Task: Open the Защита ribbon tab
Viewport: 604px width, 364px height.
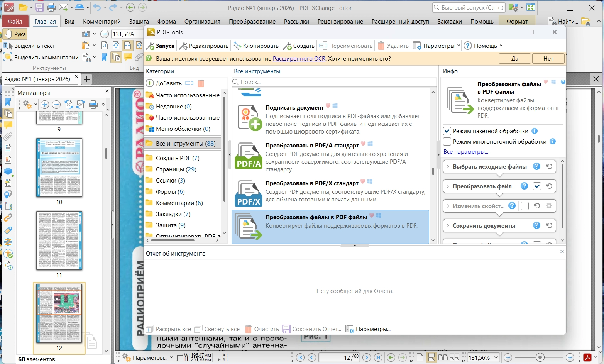Action: click(x=139, y=22)
